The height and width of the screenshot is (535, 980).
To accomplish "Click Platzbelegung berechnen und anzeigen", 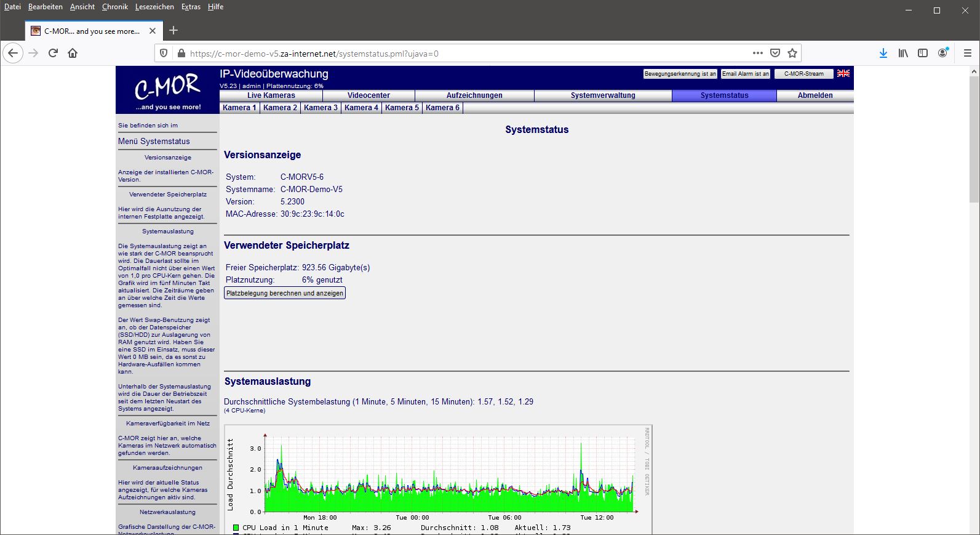I will (285, 293).
